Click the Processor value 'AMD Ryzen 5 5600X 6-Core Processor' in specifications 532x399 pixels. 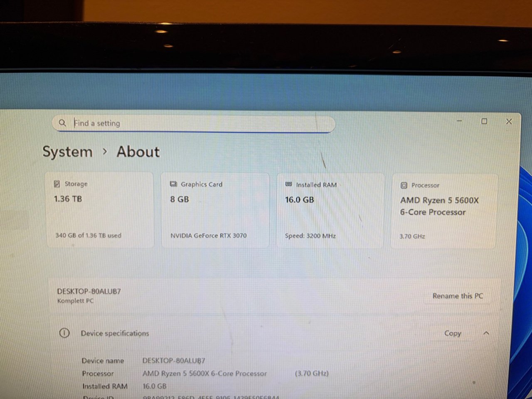pyautogui.click(x=205, y=374)
